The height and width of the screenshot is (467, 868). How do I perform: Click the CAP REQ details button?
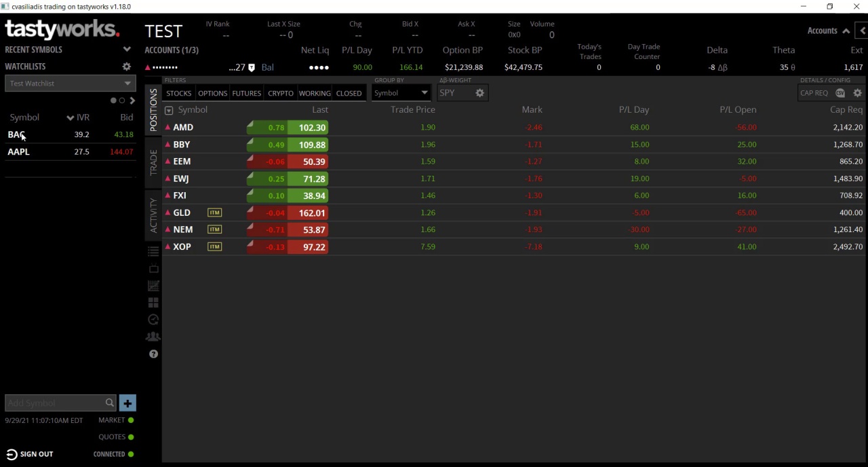point(814,93)
